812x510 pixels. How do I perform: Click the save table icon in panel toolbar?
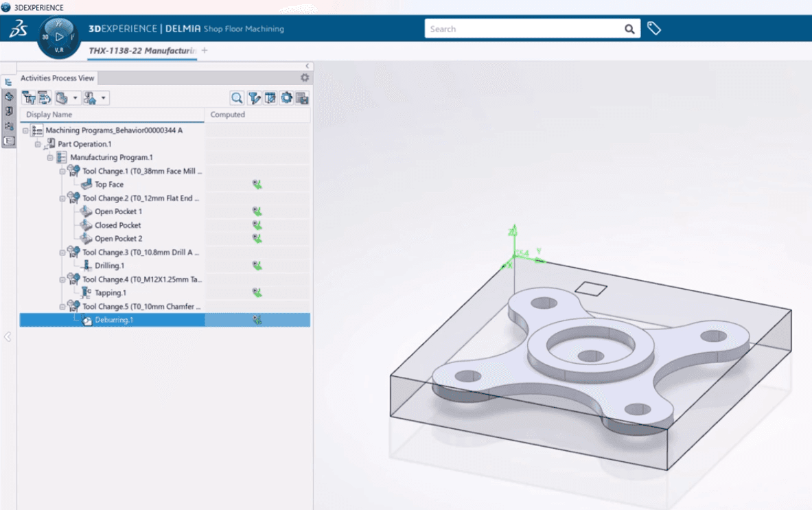pyautogui.click(x=303, y=98)
